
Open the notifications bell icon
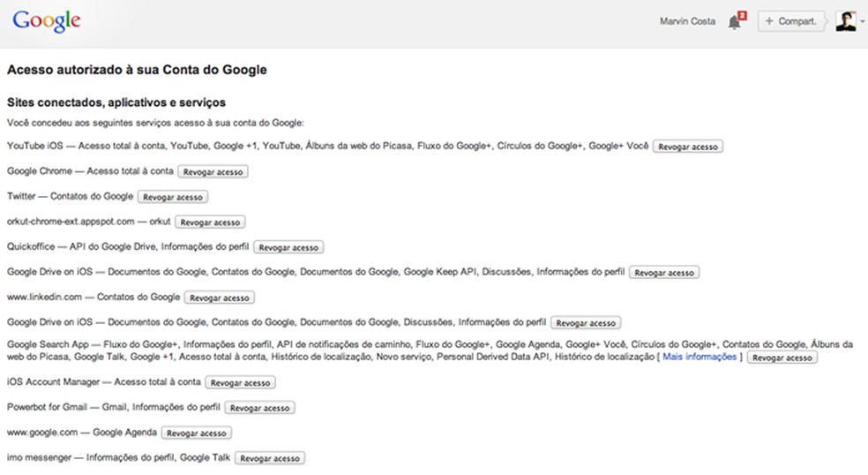737,21
